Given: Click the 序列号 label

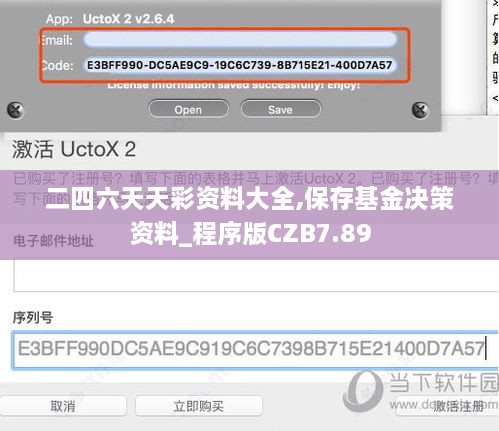Looking at the screenshot, I should click(x=33, y=317).
